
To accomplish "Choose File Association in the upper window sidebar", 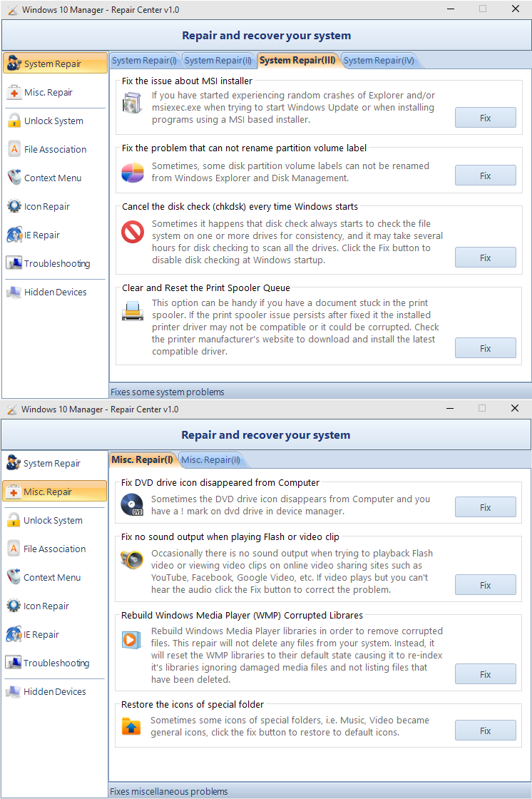I will click(55, 149).
